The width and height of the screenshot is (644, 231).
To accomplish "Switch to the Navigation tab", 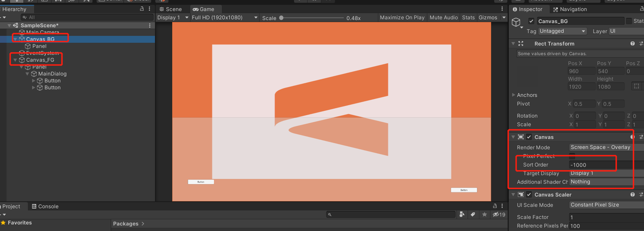I will (x=570, y=9).
